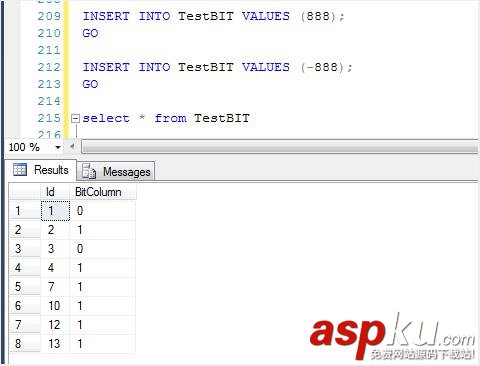Click the Results grid icon
Screen dimensions: 480x366
pyautogui.click(x=20, y=170)
